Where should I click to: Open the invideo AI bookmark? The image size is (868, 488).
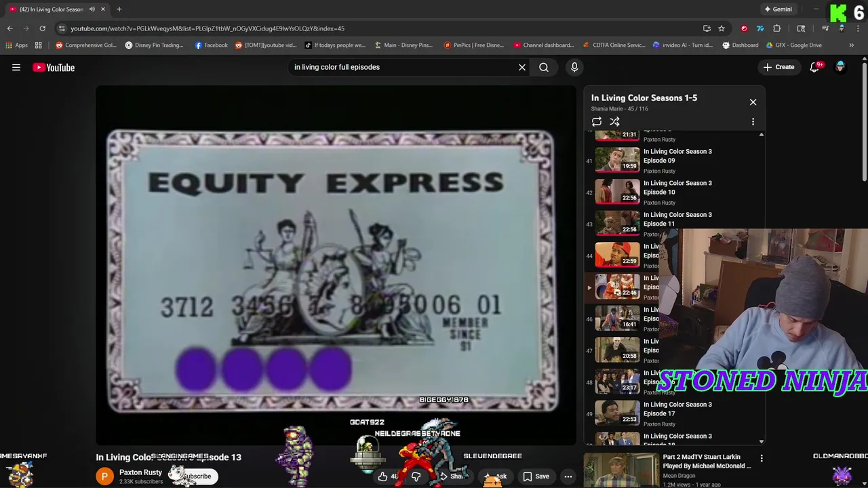682,45
